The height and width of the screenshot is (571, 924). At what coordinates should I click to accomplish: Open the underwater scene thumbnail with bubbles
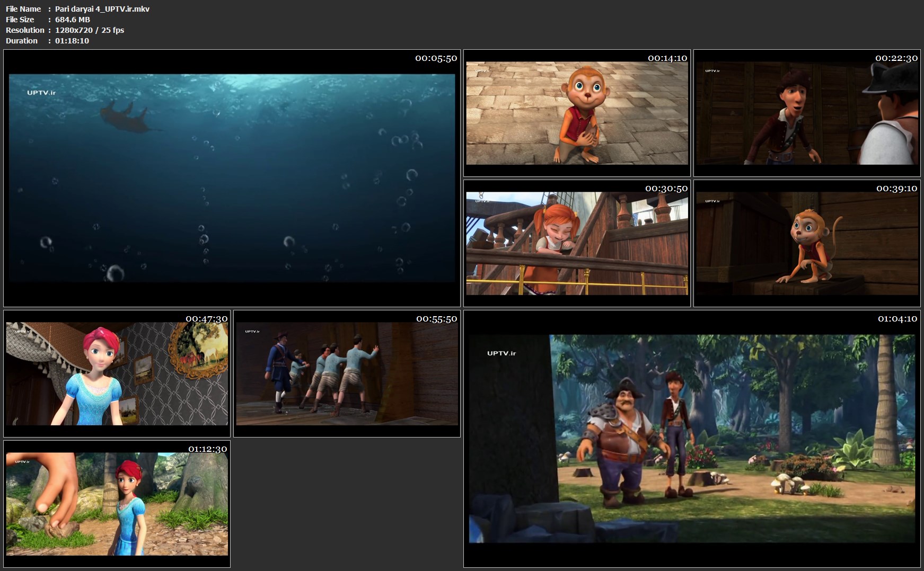tap(232, 178)
